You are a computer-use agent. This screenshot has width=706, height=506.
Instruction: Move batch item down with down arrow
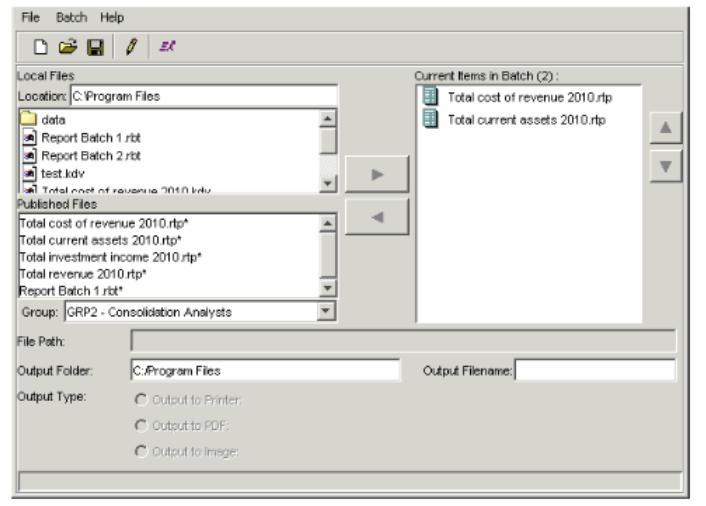[665, 167]
